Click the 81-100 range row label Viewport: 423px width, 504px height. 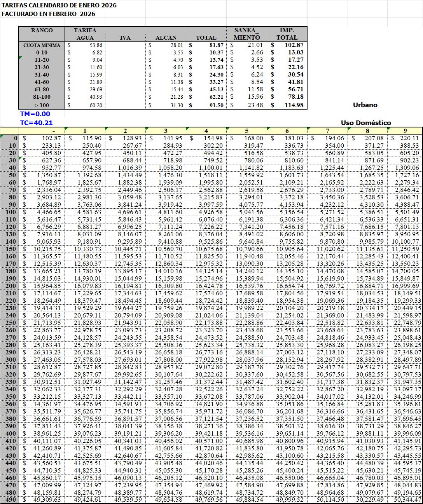click(x=42, y=97)
